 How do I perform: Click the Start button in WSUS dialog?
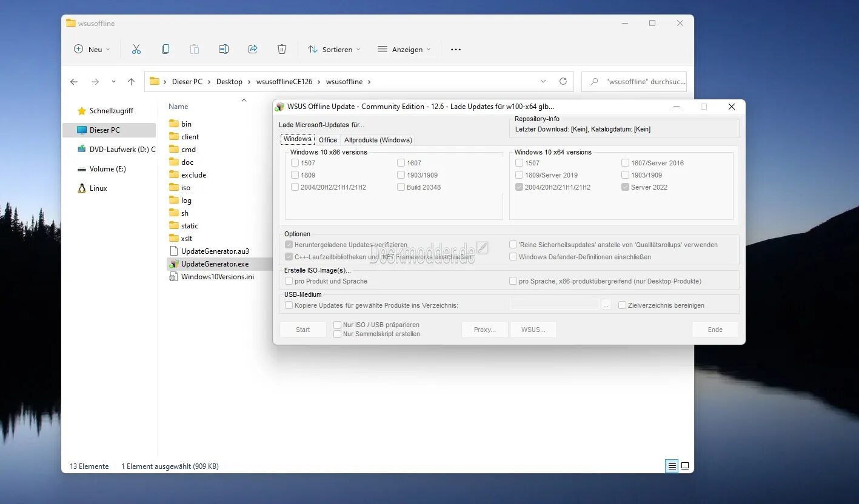[303, 330]
